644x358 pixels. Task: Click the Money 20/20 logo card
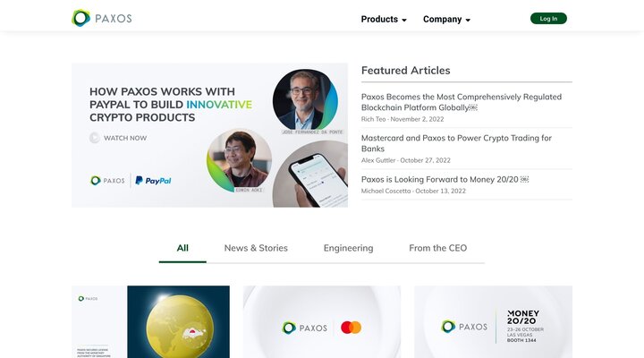click(493, 322)
